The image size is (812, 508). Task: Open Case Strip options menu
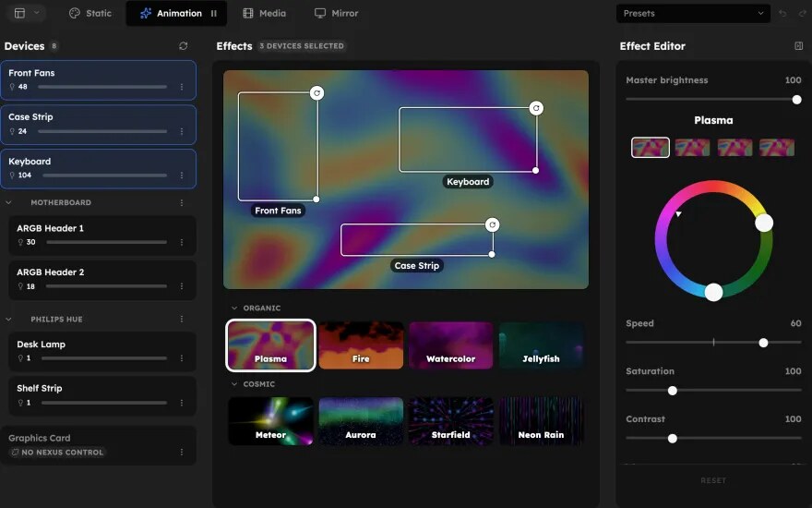(182, 131)
